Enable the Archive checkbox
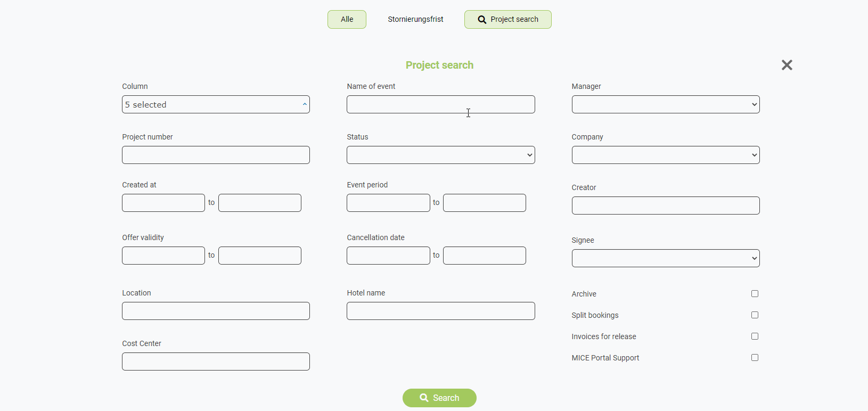Screen dimensions: 868x411 pos(755,294)
